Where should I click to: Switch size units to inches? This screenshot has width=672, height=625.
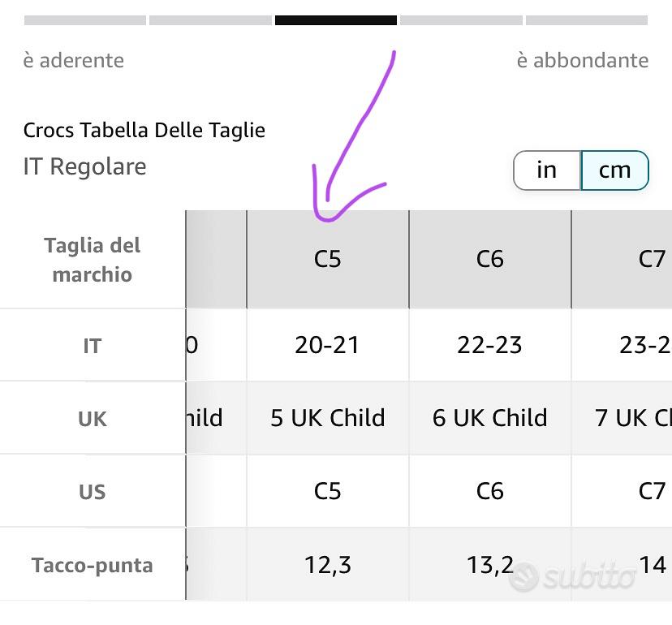(x=547, y=170)
